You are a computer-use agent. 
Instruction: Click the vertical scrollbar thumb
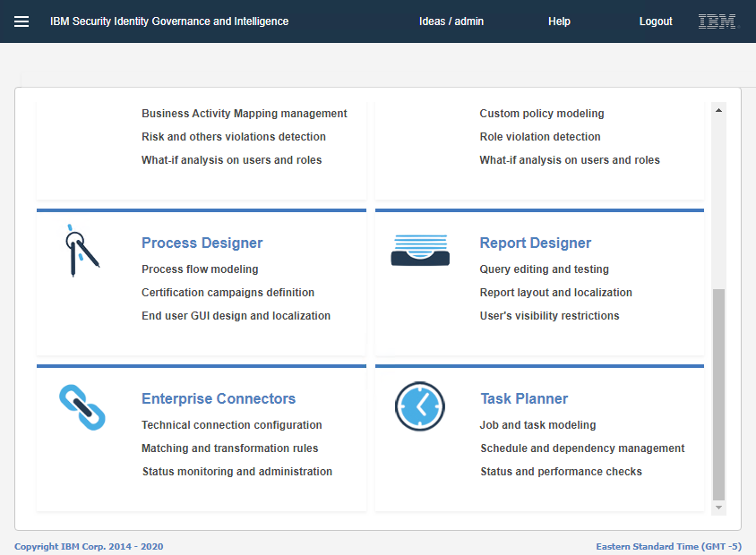click(718, 394)
